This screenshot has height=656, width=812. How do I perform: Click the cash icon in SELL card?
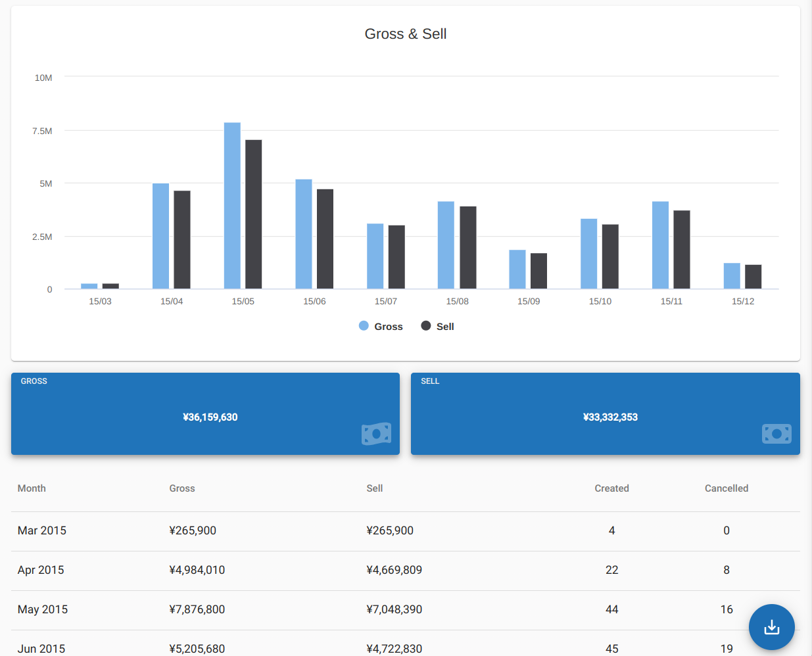(x=776, y=434)
